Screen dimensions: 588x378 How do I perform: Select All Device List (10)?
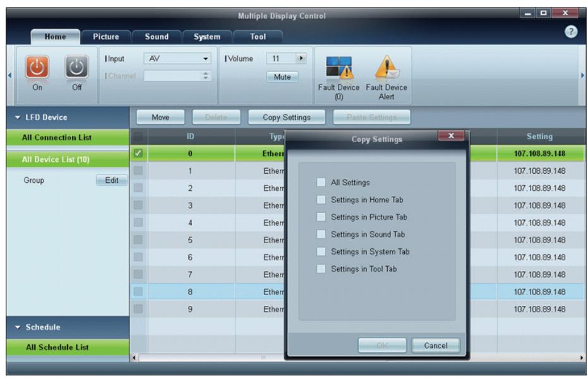click(x=68, y=159)
